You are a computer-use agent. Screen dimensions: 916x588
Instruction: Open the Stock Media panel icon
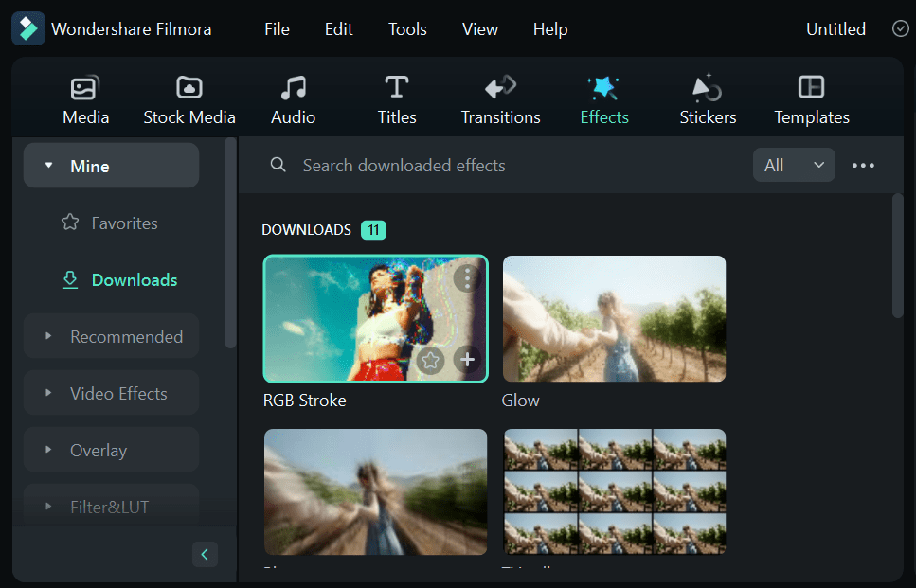(189, 88)
